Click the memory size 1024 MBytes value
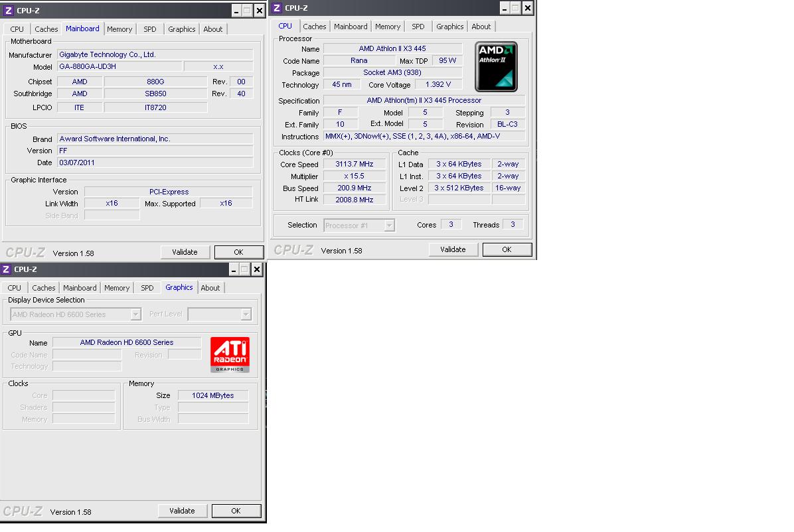The width and height of the screenshot is (794, 532). (x=213, y=395)
